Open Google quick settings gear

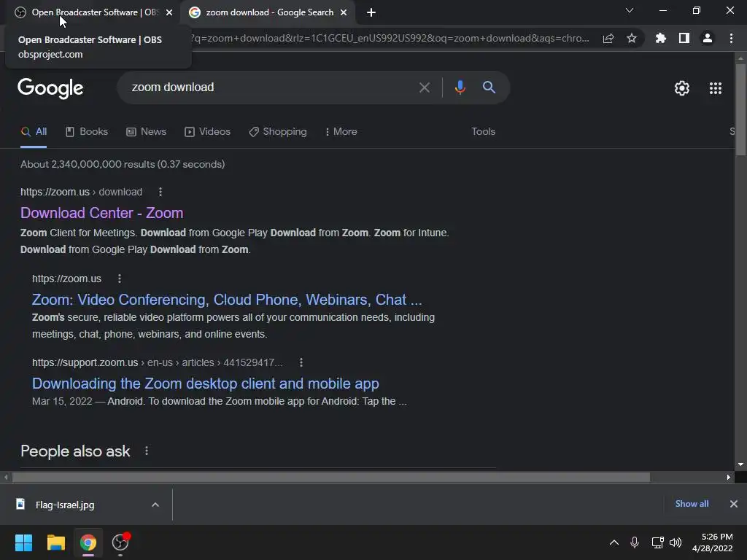tap(682, 88)
